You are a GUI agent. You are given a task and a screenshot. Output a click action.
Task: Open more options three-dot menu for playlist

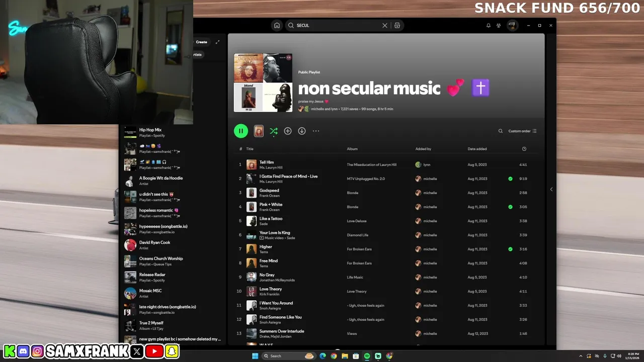316,131
